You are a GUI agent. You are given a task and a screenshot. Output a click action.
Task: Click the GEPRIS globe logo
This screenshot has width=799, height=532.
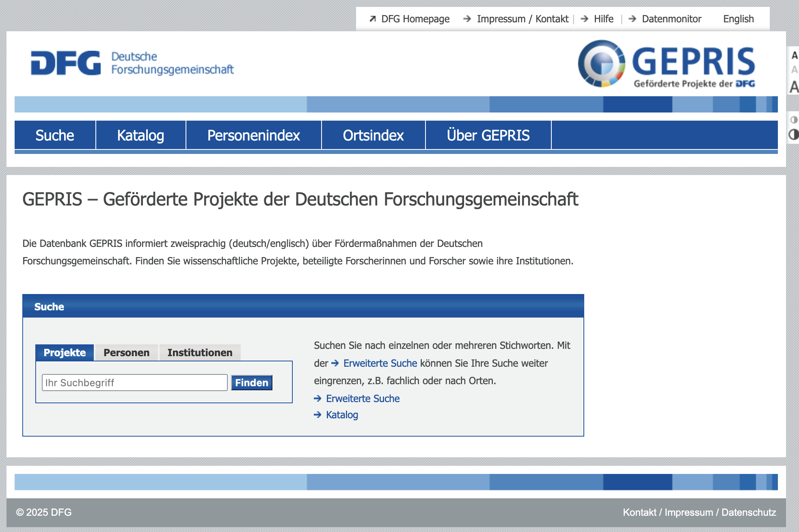coord(601,63)
